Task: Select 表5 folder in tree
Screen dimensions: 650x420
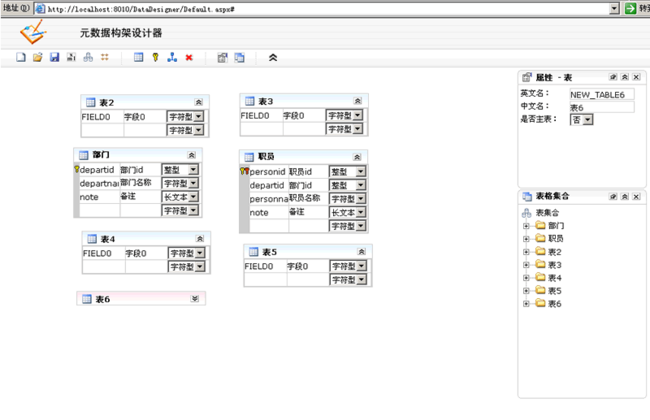Action: pyautogui.click(x=548, y=291)
